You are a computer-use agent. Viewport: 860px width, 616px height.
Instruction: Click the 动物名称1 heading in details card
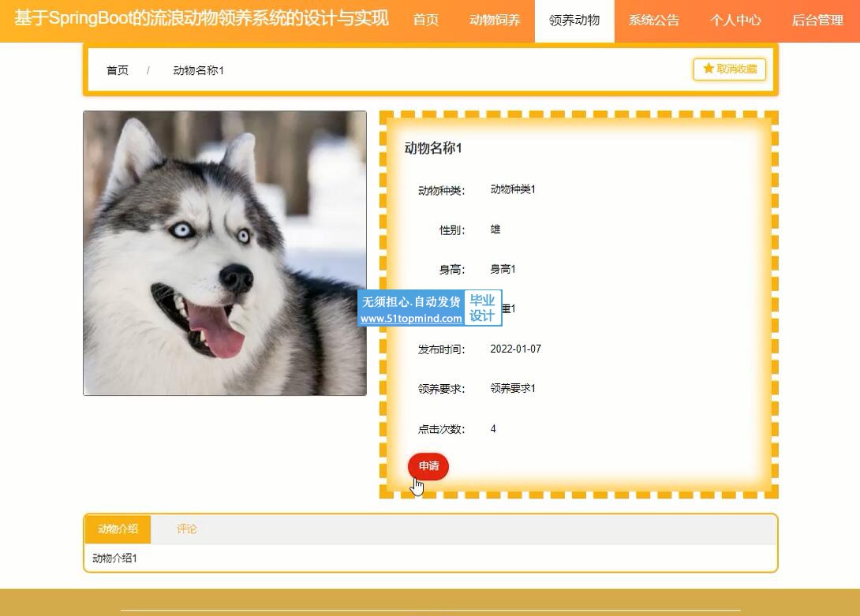[433, 148]
